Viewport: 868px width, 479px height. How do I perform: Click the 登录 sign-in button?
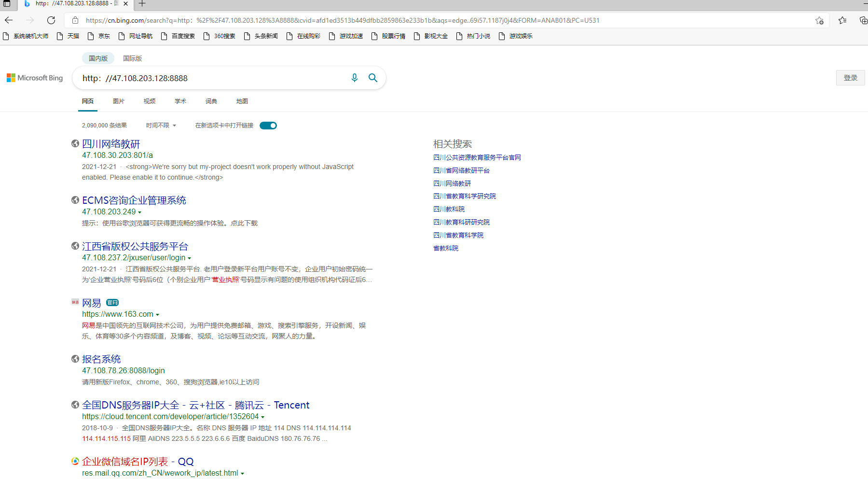(850, 78)
